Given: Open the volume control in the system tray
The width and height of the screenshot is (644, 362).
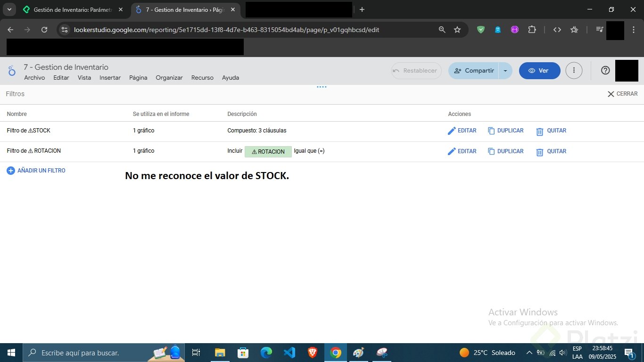Looking at the screenshot, I should tap(562, 353).
